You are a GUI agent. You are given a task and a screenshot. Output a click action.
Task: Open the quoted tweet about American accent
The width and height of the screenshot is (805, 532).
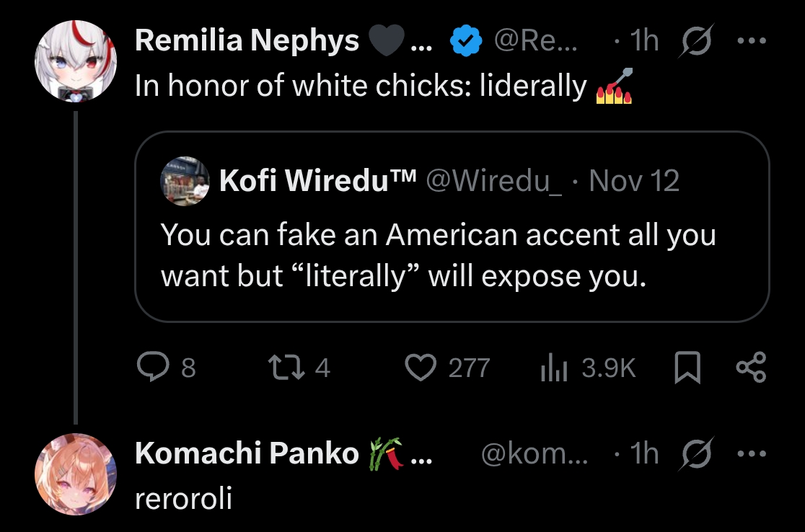click(452, 255)
